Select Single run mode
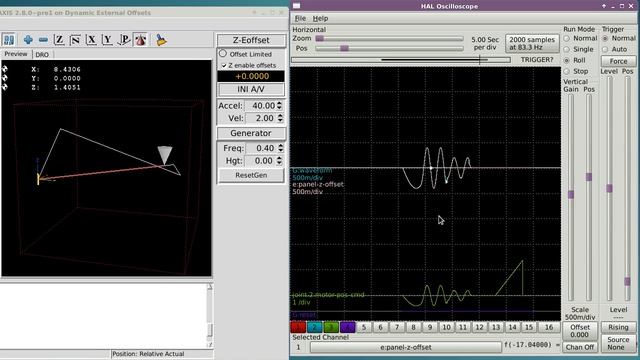Viewport: 640px width, 360px height. pos(567,49)
